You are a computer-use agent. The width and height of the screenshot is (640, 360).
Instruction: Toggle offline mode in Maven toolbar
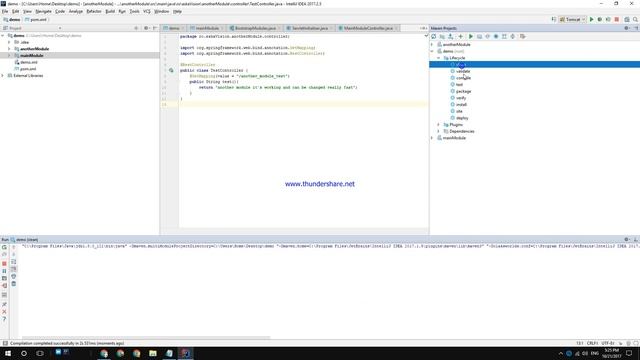(x=487, y=36)
